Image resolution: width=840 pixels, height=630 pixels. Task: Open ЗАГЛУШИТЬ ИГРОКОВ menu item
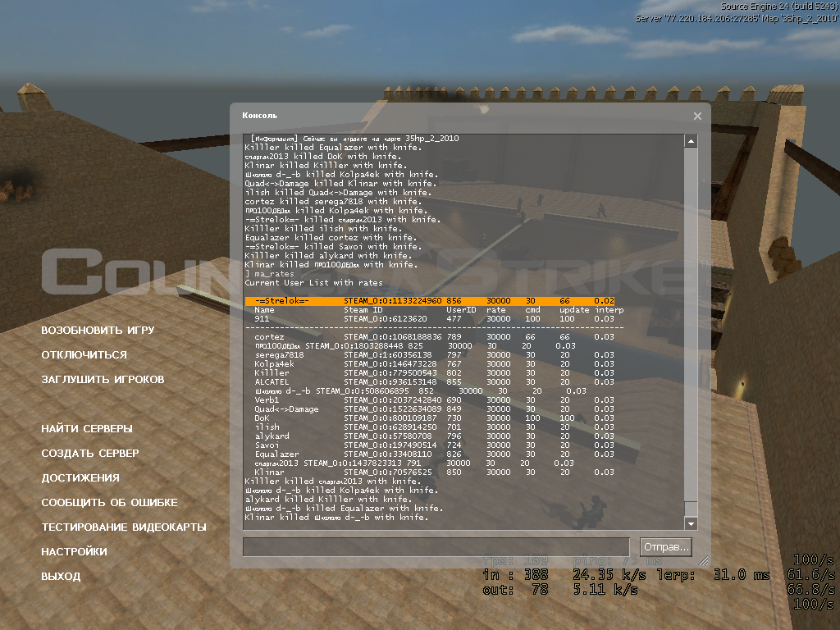103,379
